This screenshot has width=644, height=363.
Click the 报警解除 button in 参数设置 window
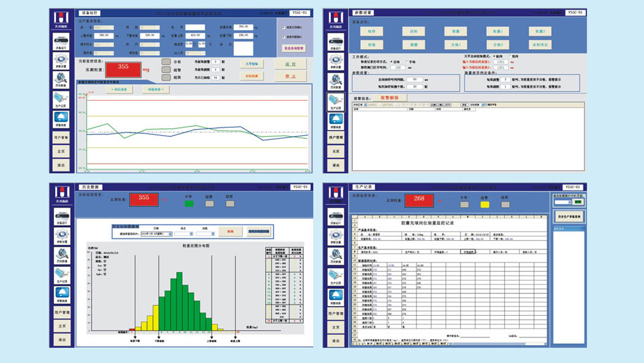coord(389,98)
